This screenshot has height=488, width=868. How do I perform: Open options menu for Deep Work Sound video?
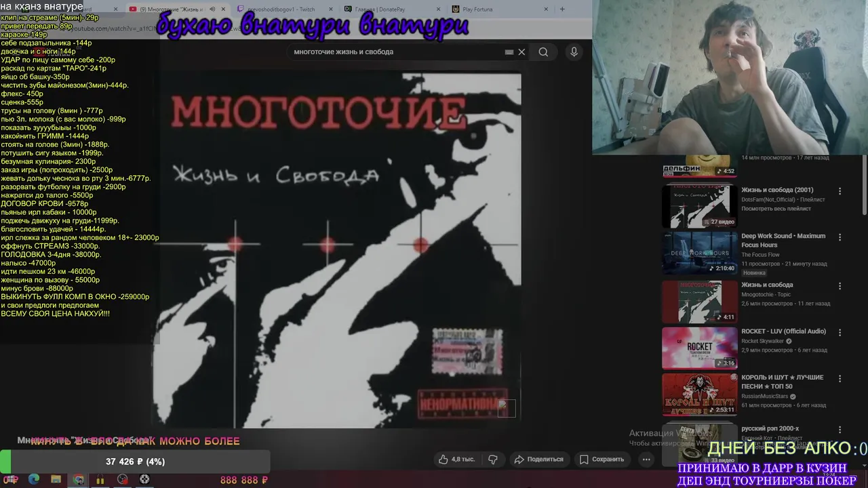click(840, 237)
